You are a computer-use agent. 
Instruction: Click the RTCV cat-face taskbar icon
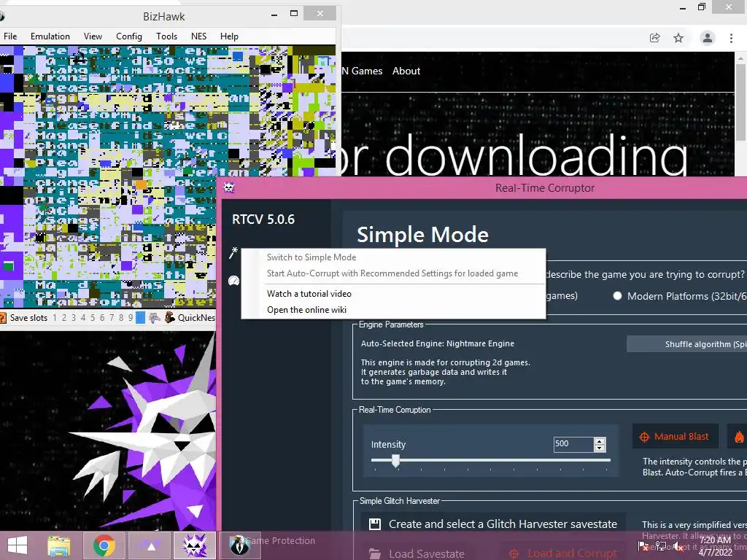coord(195,545)
